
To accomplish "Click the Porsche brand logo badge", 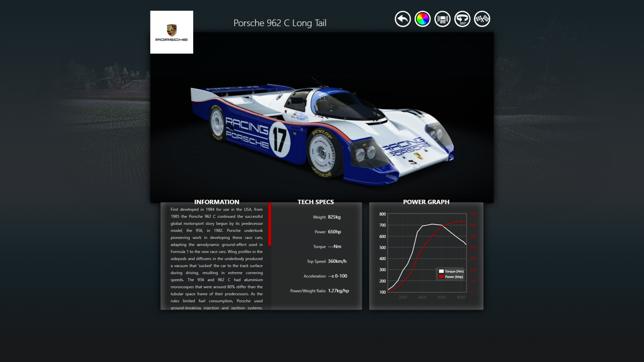I will click(171, 32).
